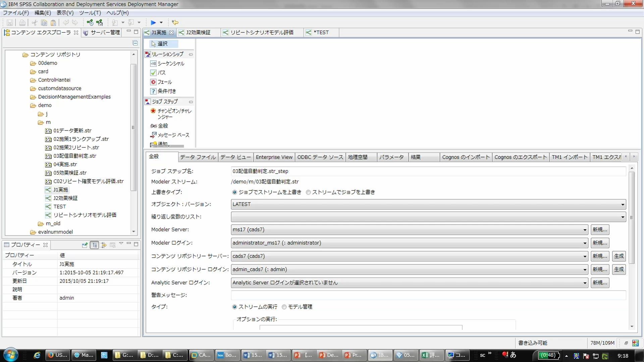Select the Pass relationship tool
The image size is (644, 362).
pos(161,73)
